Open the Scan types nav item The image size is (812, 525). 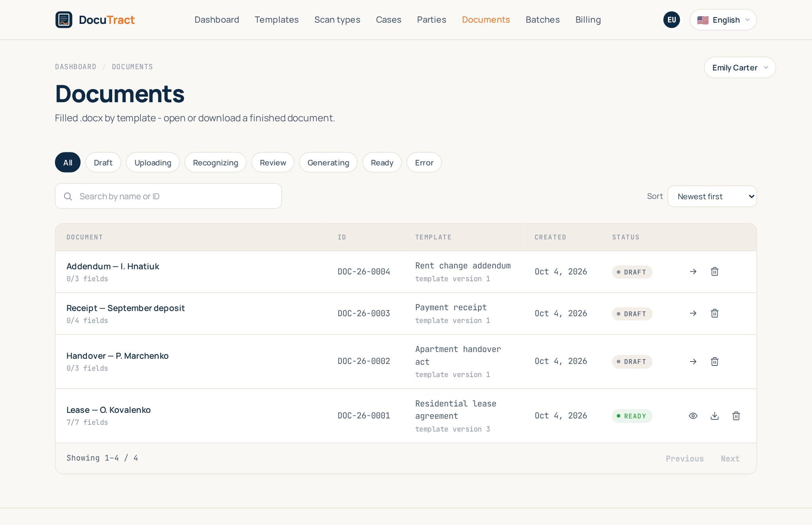[337, 20]
